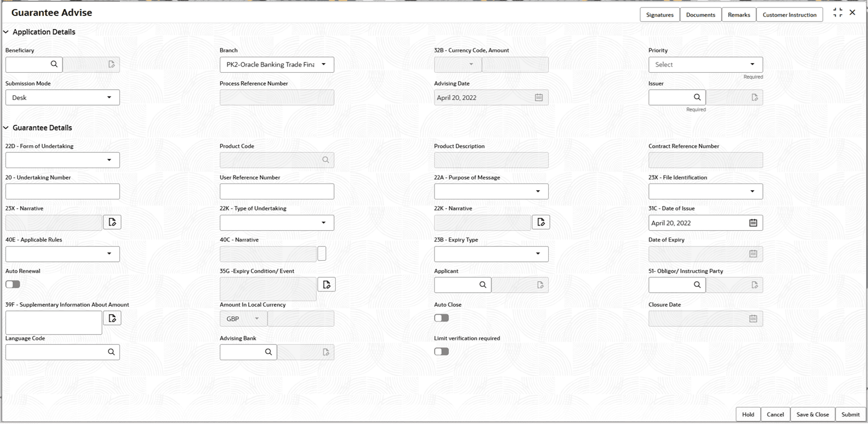Viewport: 868px width, 425px height.
Task: Open the 23X Narrative editor
Action: (x=112, y=222)
